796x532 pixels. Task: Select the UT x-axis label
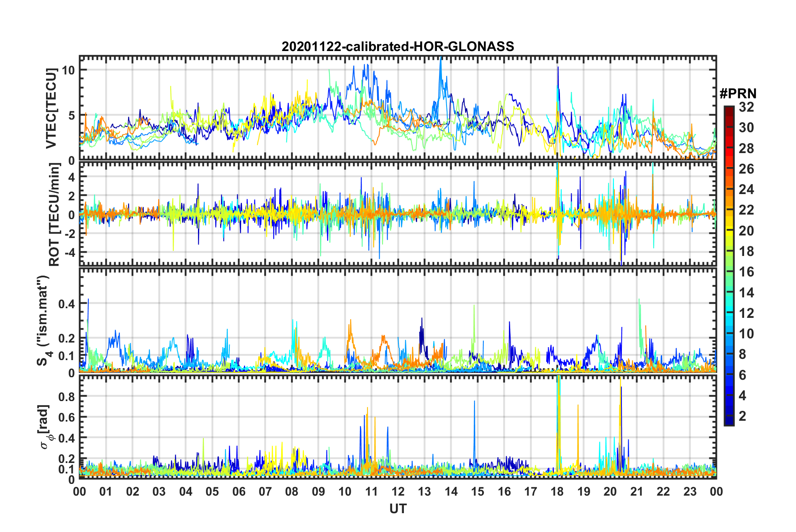[x=398, y=509]
